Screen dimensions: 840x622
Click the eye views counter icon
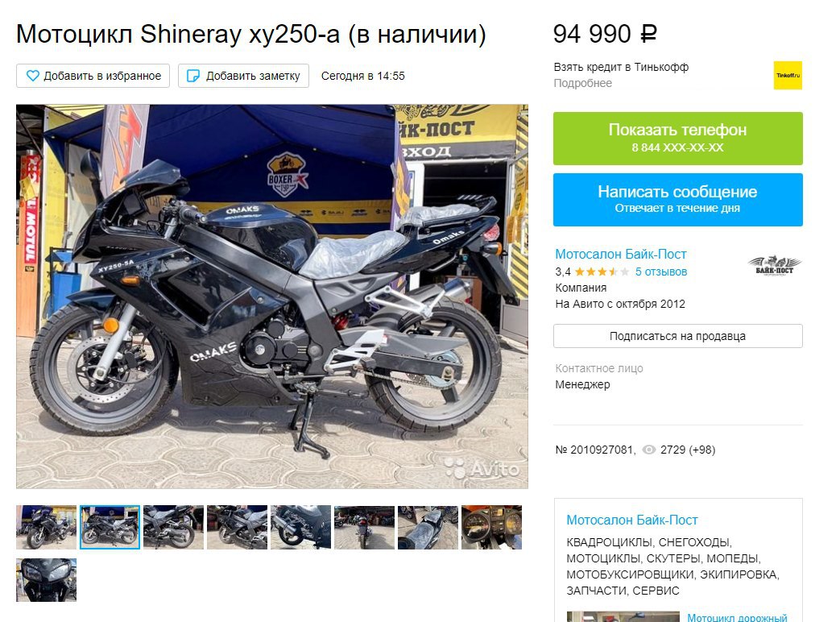point(649,450)
